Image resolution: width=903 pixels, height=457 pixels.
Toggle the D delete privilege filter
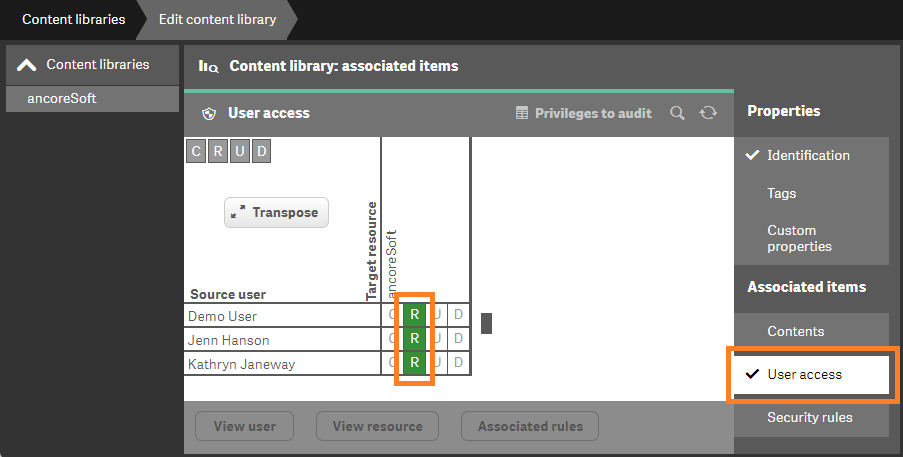pos(261,151)
